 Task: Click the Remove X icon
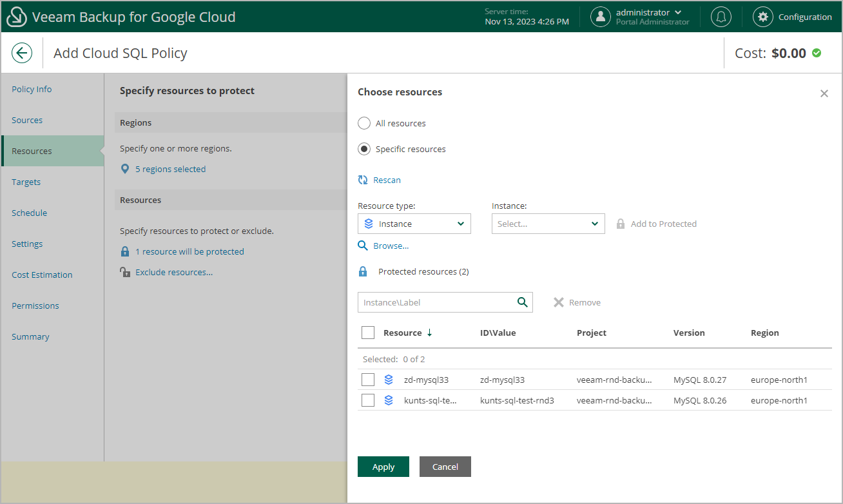click(559, 302)
